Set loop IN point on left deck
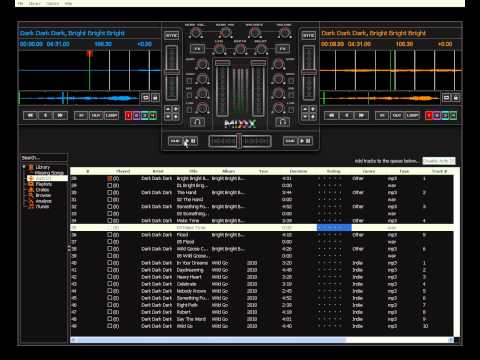The width and height of the screenshot is (480, 360). tap(81, 115)
